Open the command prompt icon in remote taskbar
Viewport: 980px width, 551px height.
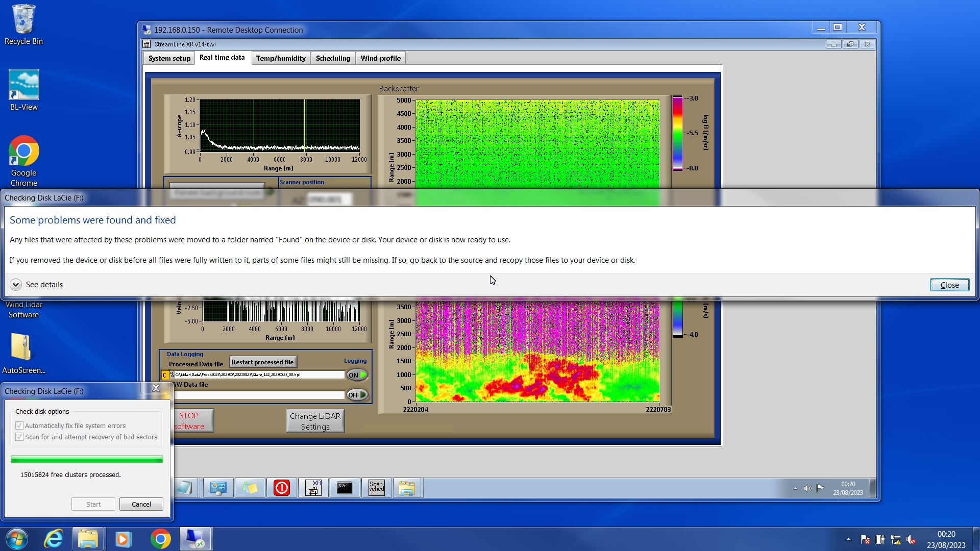click(x=345, y=488)
